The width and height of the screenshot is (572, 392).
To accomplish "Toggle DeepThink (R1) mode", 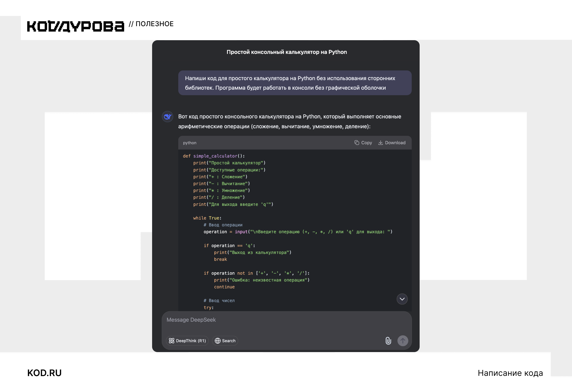I will [x=187, y=341].
